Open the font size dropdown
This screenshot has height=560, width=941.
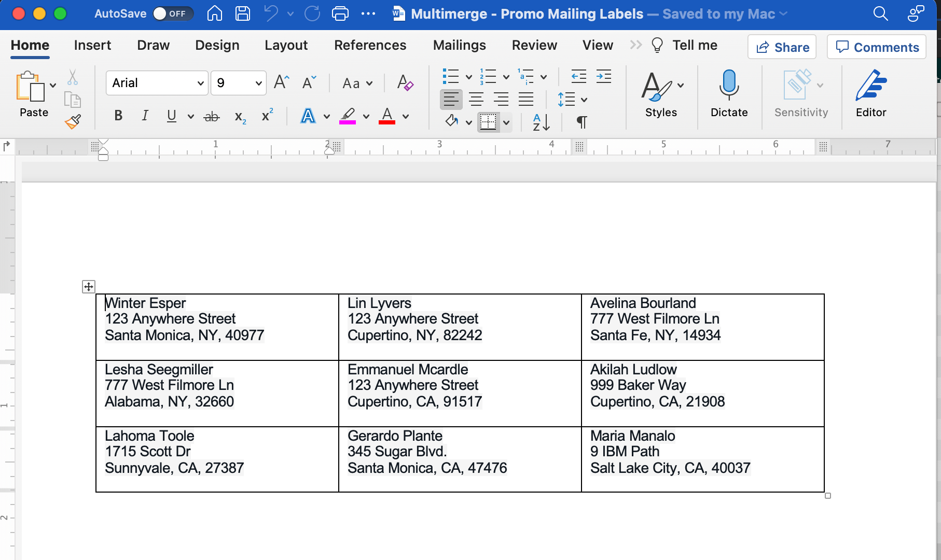coord(258,83)
